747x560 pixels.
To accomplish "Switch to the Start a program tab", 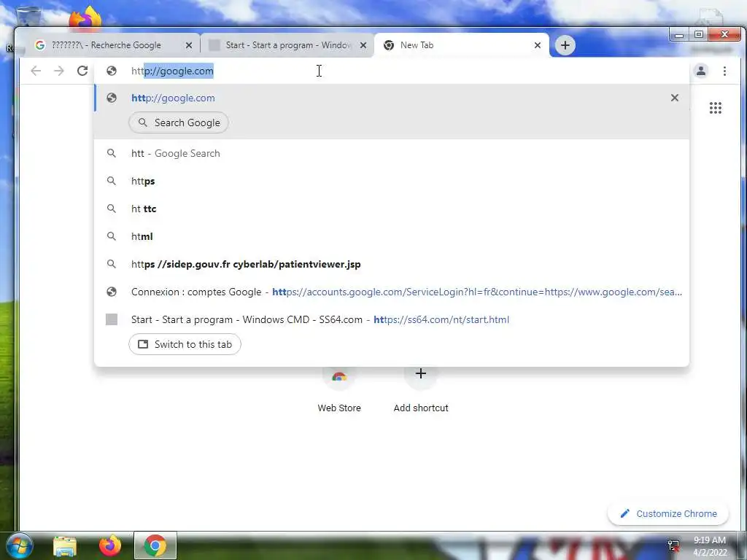I will tap(288, 45).
